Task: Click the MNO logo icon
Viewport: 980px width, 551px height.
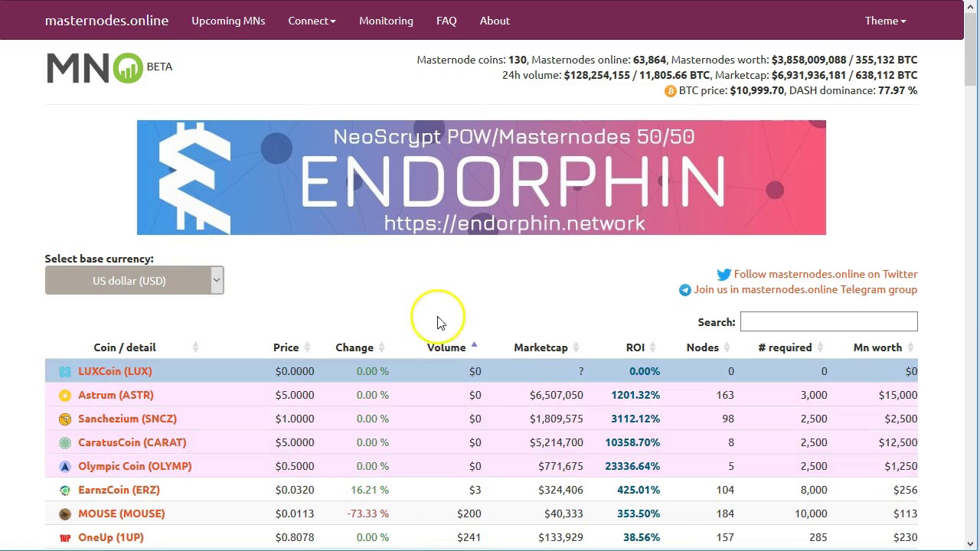Action: [94, 67]
